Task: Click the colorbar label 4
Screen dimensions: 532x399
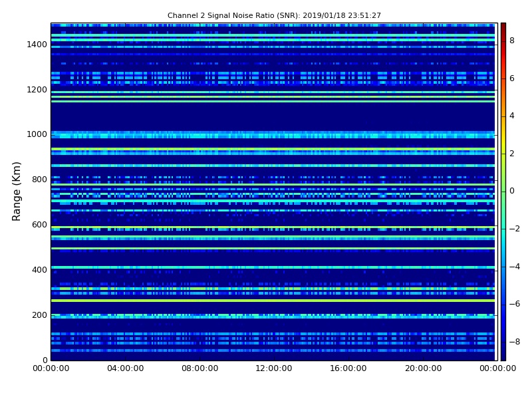Action: point(512,116)
